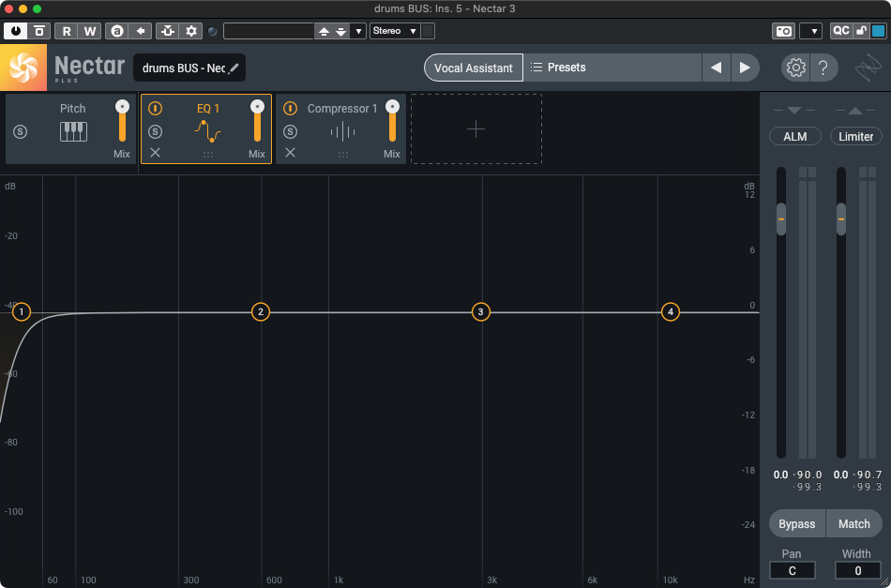The image size is (891, 588).
Task: Load the previous host preset (up arrow)
Action: [x=324, y=31]
